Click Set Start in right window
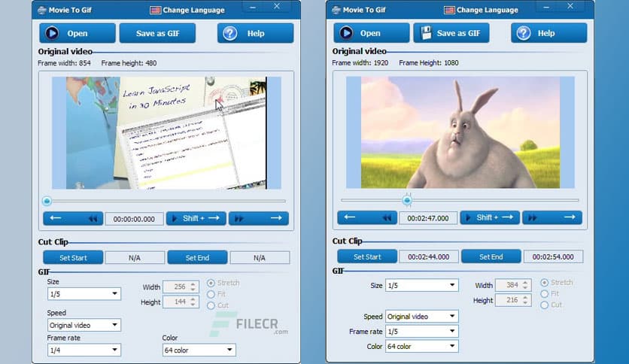The image size is (629, 364). coord(367,256)
